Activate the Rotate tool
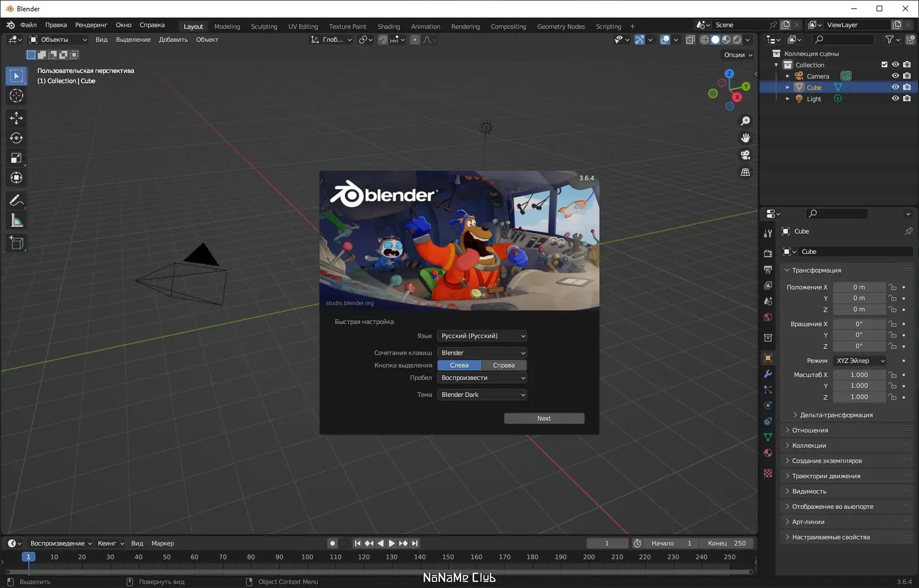Screen dimensions: 919x588 pyautogui.click(x=16, y=138)
